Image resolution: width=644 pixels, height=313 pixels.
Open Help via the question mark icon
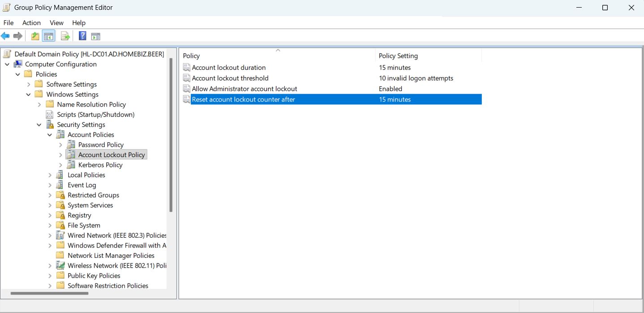82,36
